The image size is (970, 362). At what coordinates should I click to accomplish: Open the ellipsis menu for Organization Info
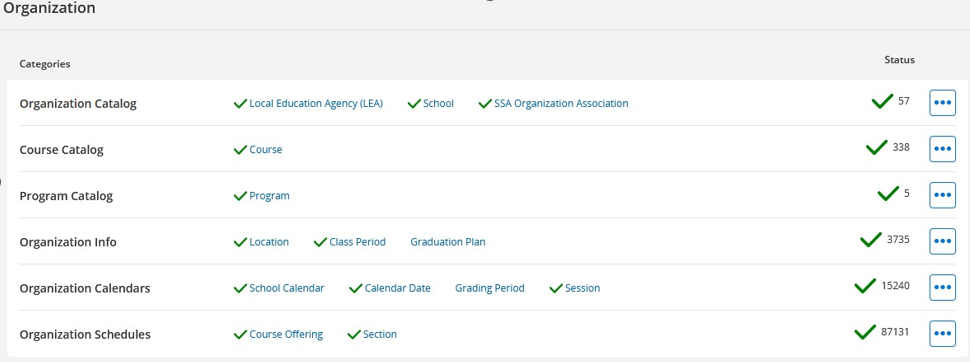tap(942, 241)
